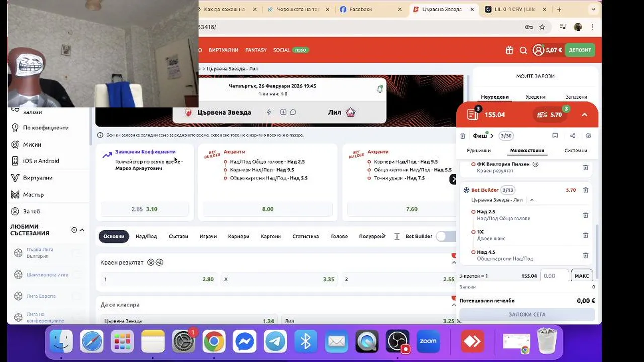Click the ЗАЛОЖИ СЕГА button
This screenshot has width=644, height=362.
click(527, 314)
